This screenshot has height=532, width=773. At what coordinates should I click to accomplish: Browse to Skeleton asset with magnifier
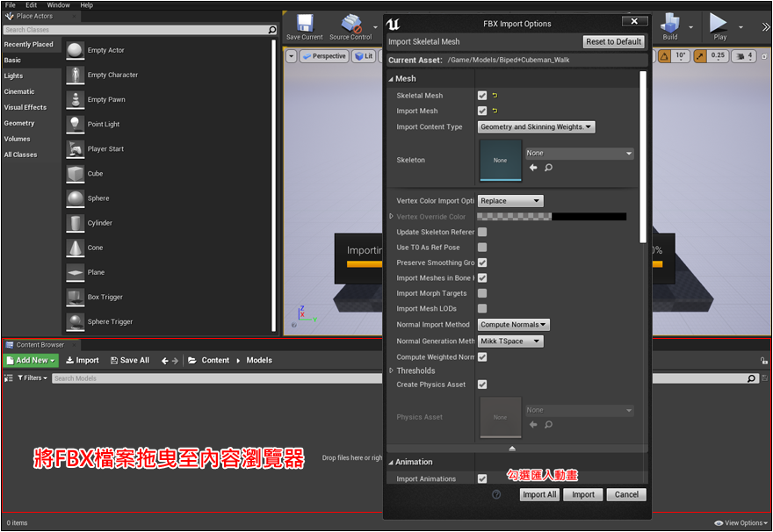[548, 168]
